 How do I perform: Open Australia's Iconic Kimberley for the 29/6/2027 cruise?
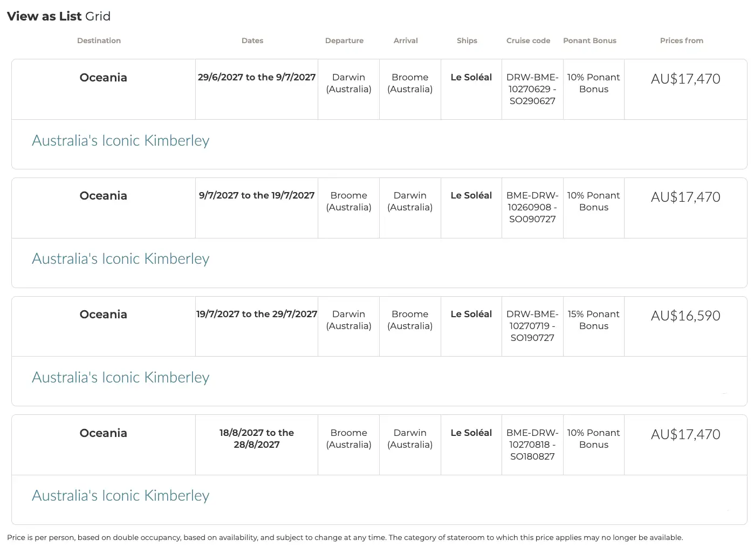(121, 140)
